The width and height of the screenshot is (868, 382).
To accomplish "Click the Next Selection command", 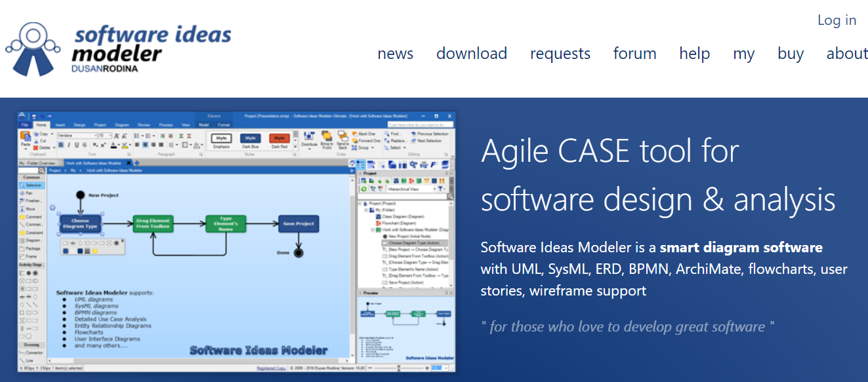I will 426,141.
